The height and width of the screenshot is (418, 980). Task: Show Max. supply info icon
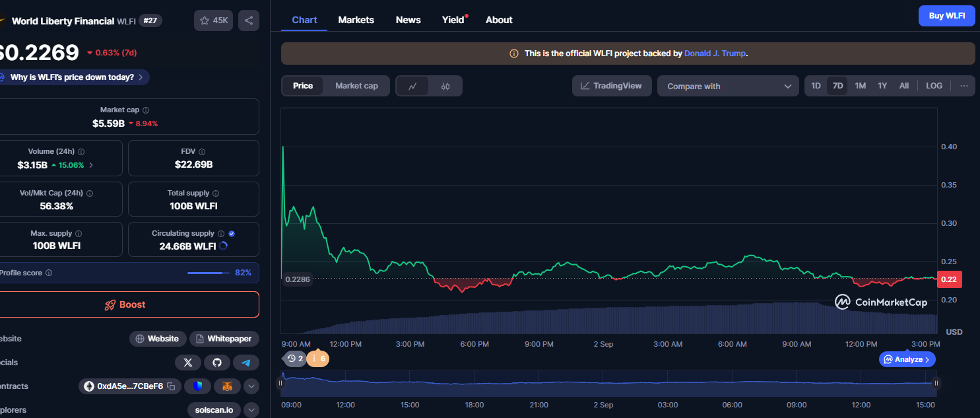click(x=79, y=234)
